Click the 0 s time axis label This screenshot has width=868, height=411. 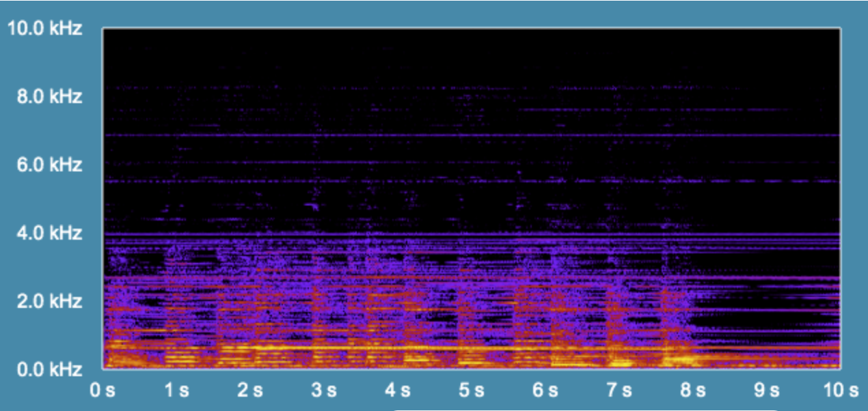point(103,391)
